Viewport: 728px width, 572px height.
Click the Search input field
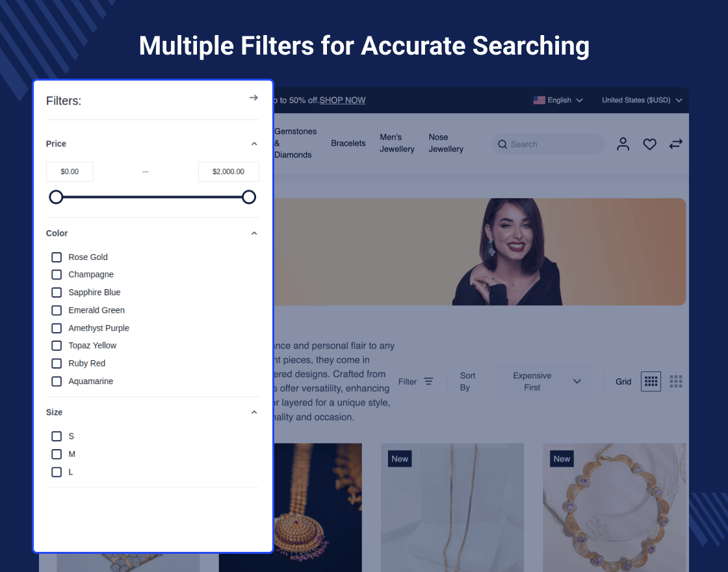point(548,144)
